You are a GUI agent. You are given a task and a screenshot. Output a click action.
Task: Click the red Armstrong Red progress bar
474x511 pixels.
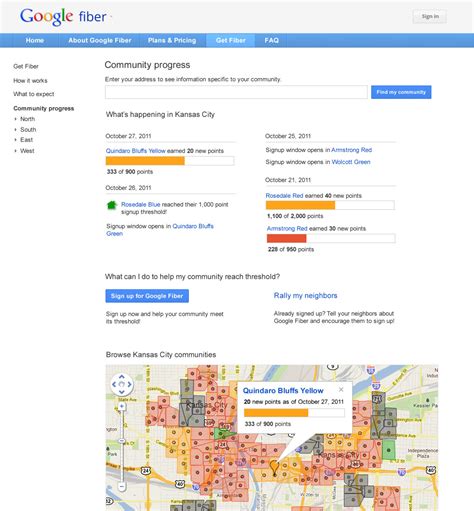331,238
